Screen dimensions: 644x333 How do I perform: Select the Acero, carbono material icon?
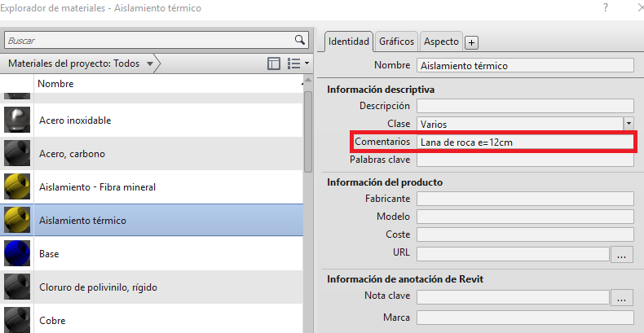pos(17,154)
